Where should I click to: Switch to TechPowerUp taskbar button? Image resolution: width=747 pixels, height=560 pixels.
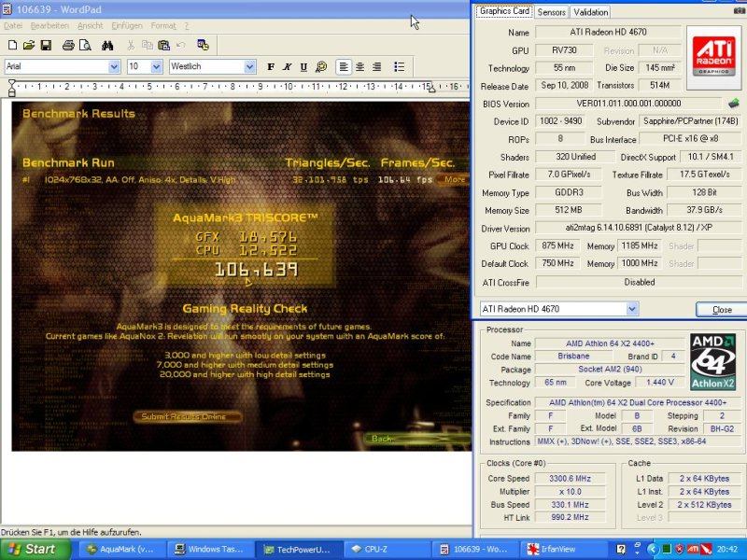[298, 549]
